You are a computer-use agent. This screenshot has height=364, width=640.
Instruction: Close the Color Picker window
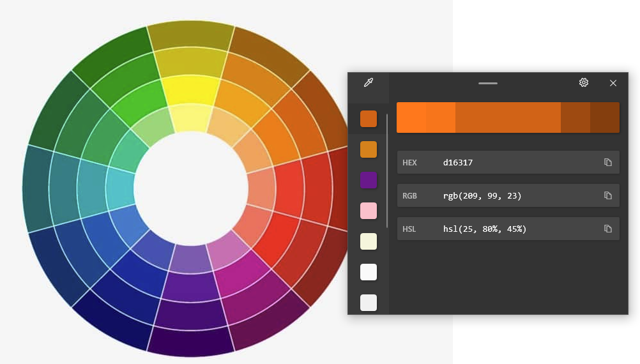point(613,83)
